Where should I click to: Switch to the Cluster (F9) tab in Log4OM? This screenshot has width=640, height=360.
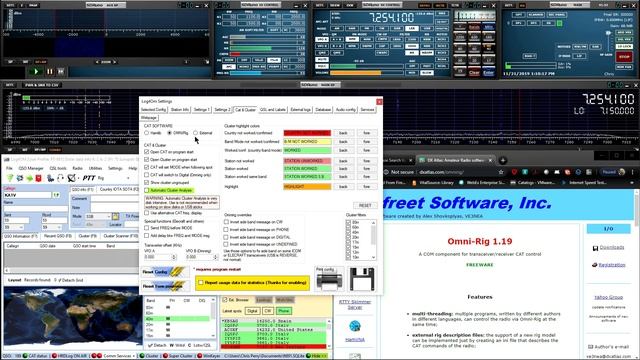tap(87, 236)
